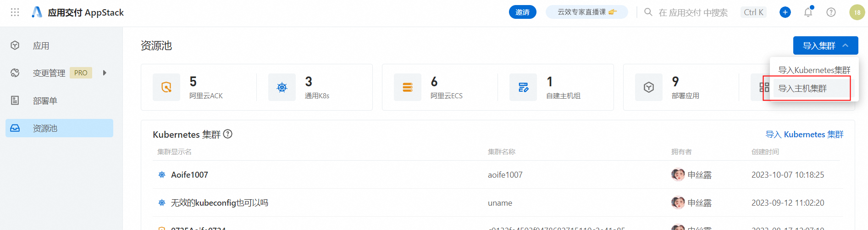The width and height of the screenshot is (868, 230).
Task: Click the Kubernetes 集群 help tooltip icon
Action: (x=228, y=134)
